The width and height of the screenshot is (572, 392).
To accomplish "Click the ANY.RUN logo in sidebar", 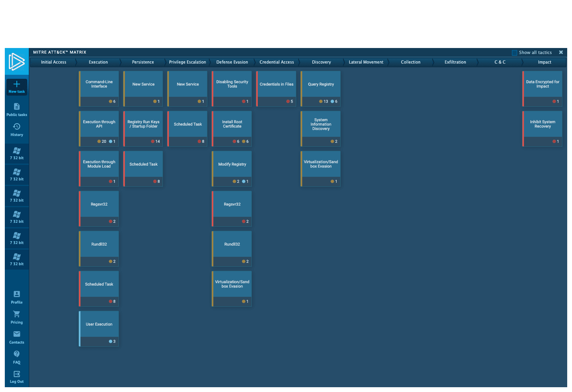I will coord(17,62).
